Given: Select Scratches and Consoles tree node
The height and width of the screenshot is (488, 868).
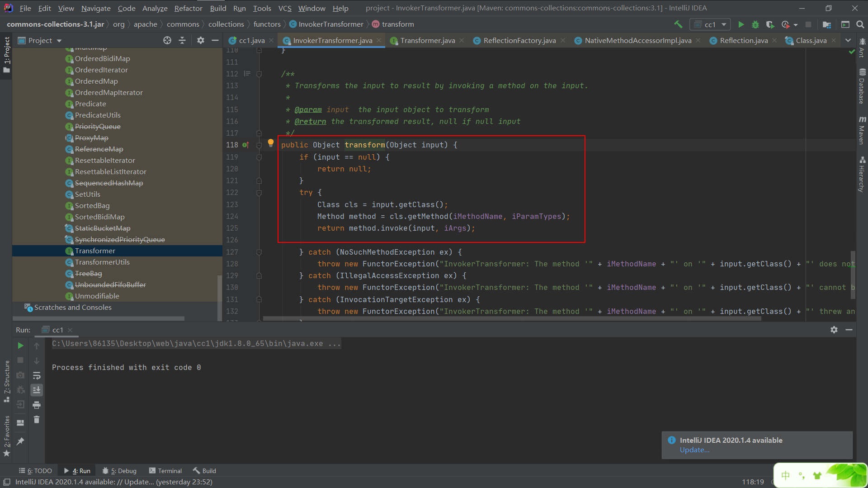Looking at the screenshot, I should 73,307.
